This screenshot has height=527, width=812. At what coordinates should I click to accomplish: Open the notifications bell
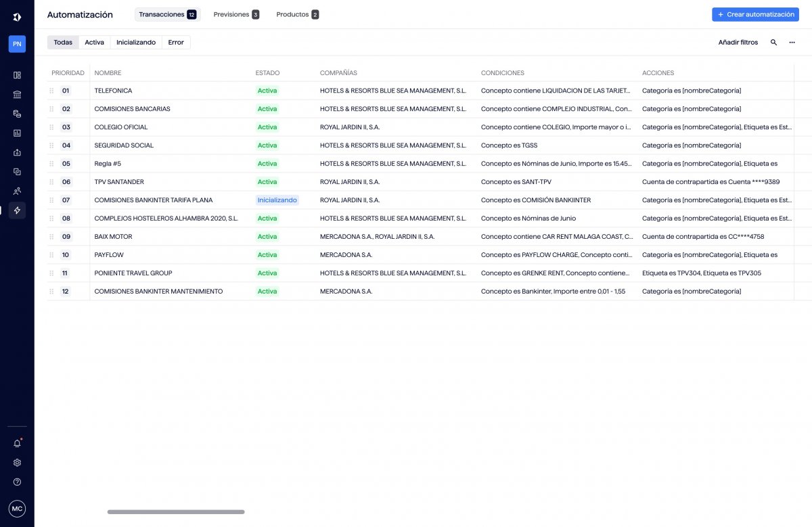pyautogui.click(x=17, y=444)
